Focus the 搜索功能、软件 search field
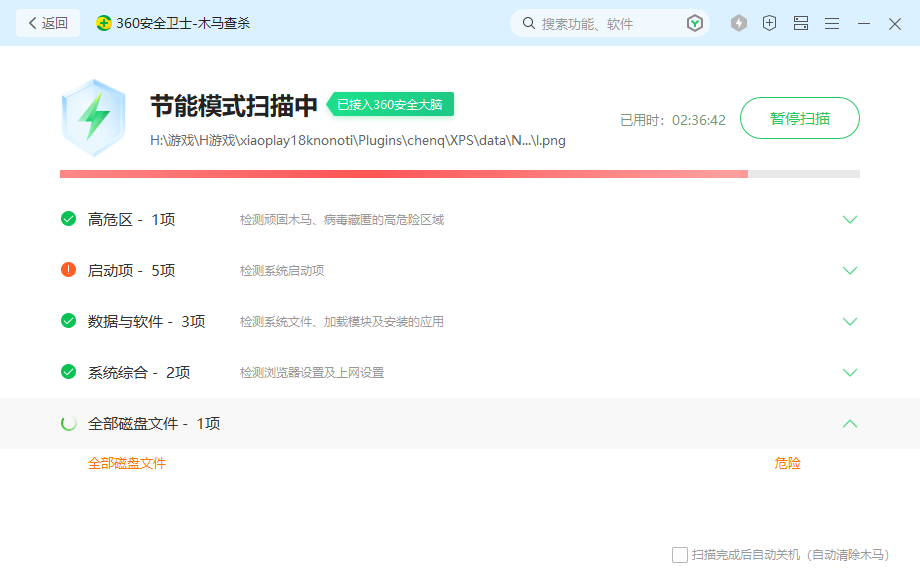920x580 pixels. 610,23
